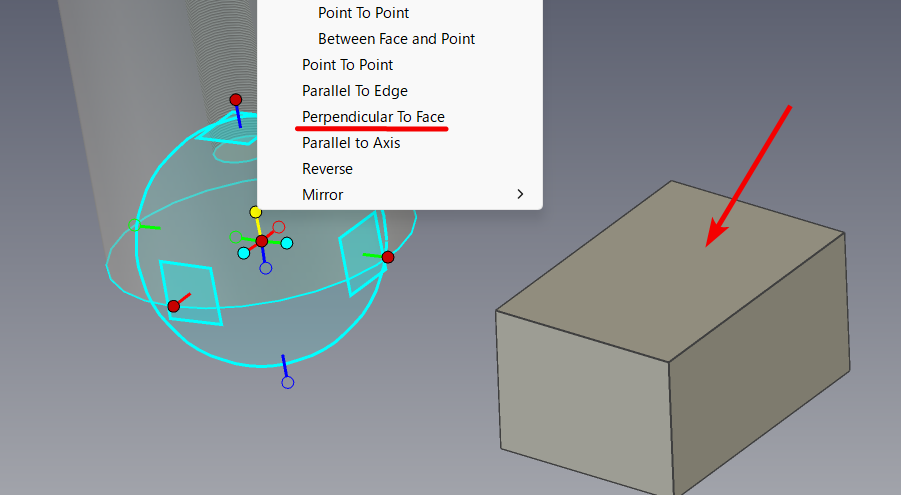Viewport: 901px width, 495px height.
Task: Click Reverse in the context menu
Action: [x=328, y=168]
